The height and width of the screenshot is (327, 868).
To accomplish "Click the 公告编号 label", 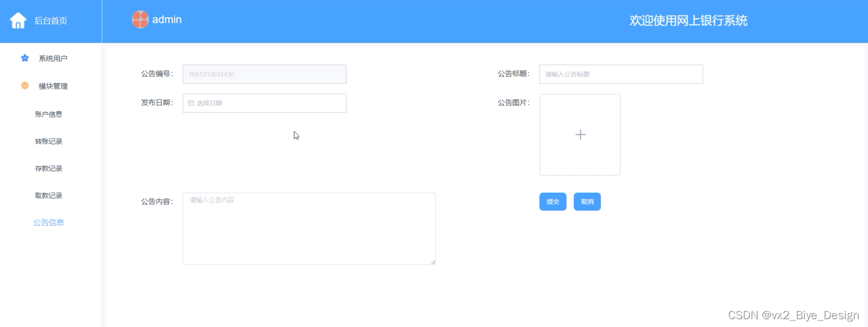I will pyautogui.click(x=157, y=74).
